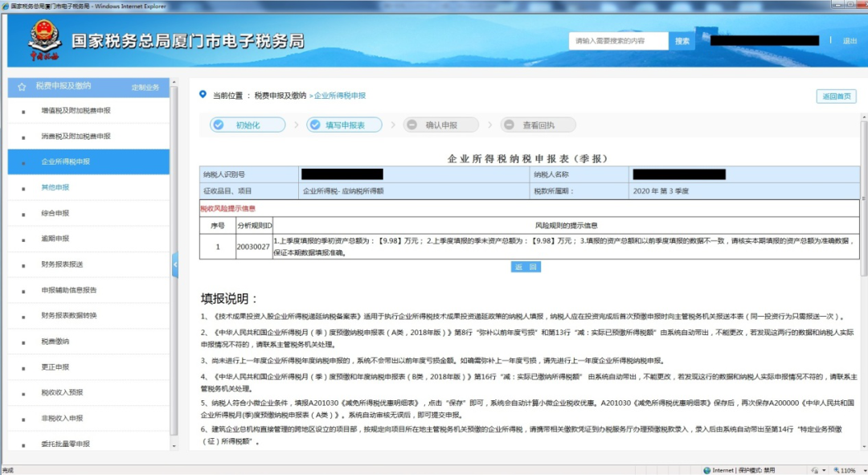Click the 纳税人名称 label cell

[x=579, y=174]
